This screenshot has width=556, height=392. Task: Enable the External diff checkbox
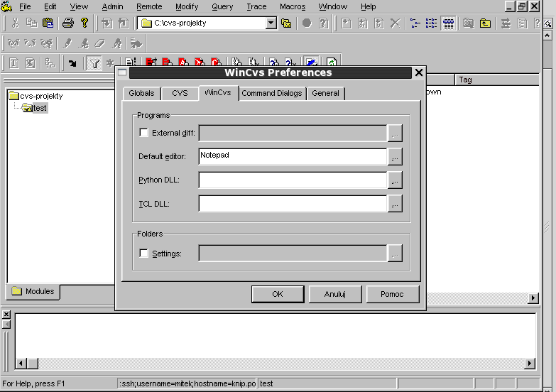[143, 133]
